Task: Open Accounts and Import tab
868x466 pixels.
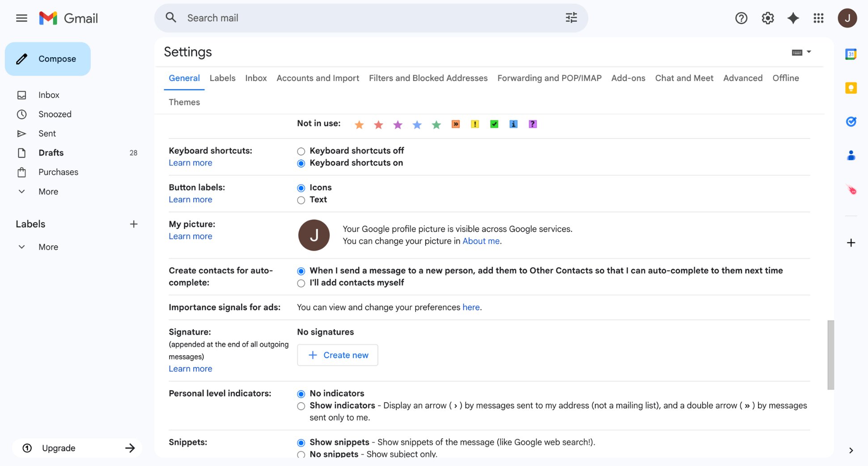Action: click(318, 78)
